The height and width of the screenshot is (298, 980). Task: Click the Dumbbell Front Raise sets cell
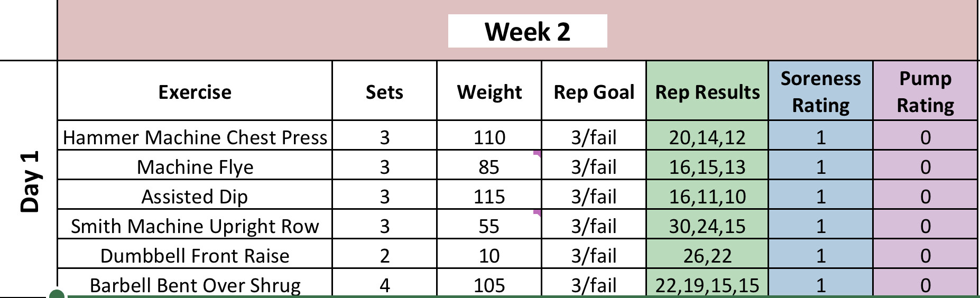(x=384, y=256)
